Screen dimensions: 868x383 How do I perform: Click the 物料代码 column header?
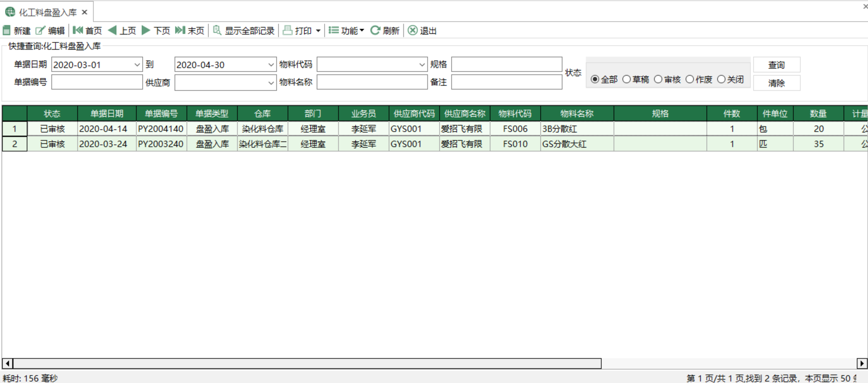point(515,114)
